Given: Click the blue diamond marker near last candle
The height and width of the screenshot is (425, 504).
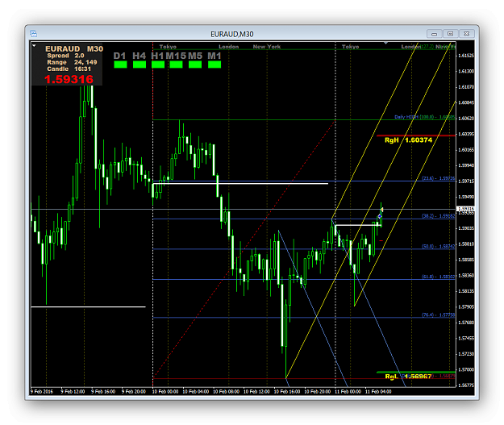Looking at the screenshot, I should (380, 217).
